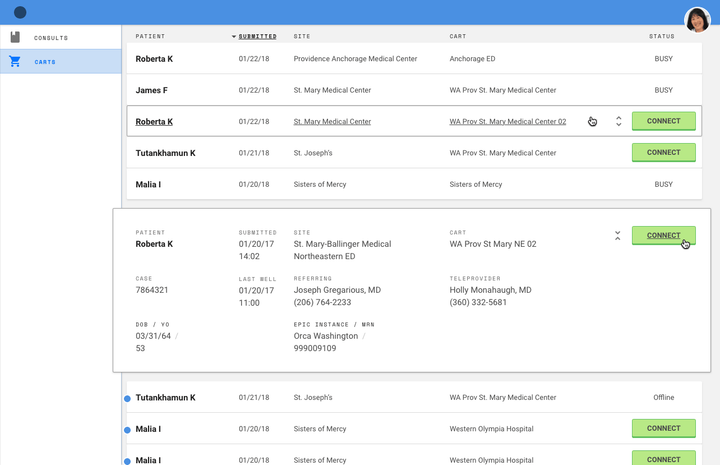Click referring phone (206) 764-2233
The image size is (720, 465).
tap(322, 303)
